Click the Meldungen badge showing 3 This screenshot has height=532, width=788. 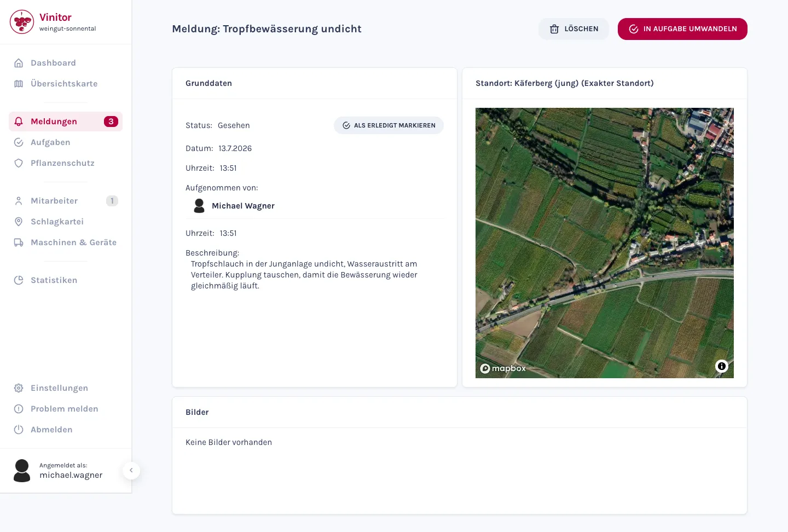coord(111,122)
